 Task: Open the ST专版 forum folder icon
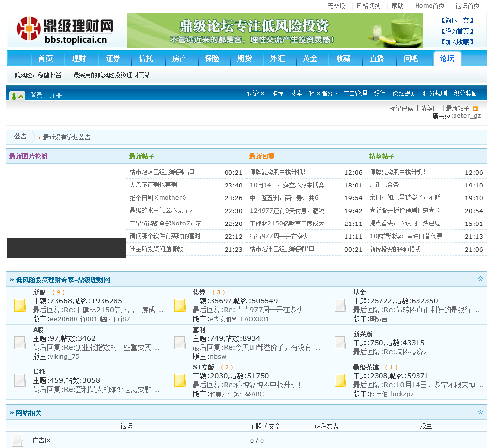click(x=180, y=380)
